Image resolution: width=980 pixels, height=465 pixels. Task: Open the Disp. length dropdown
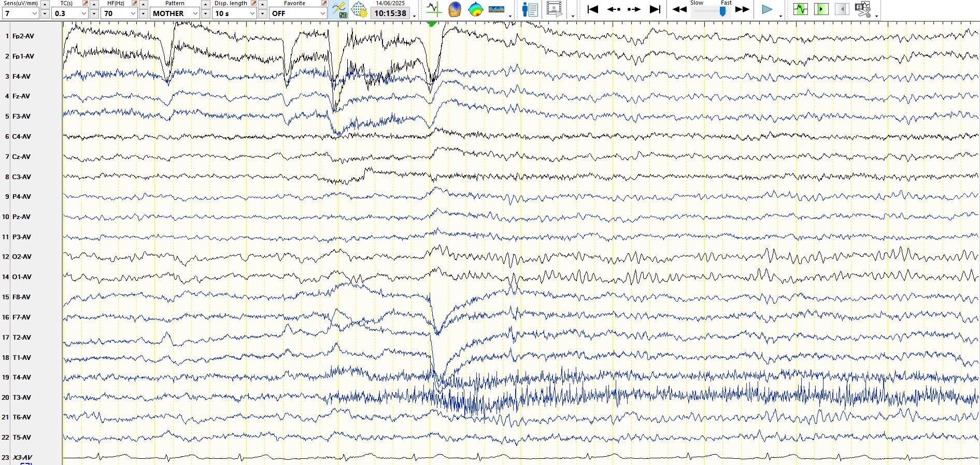pyautogui.click(x=235, y=13)
